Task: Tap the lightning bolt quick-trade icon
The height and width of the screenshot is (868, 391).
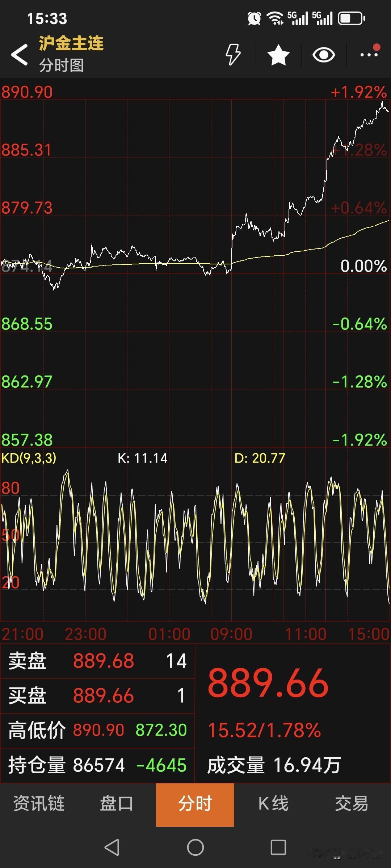Action: point(233,55)
